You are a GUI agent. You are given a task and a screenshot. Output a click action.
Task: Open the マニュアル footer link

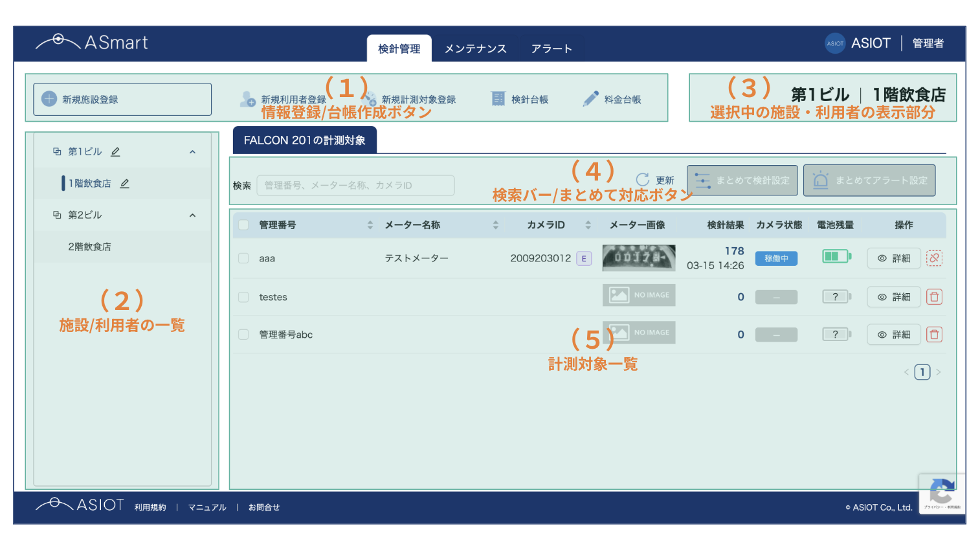(207, 507)
